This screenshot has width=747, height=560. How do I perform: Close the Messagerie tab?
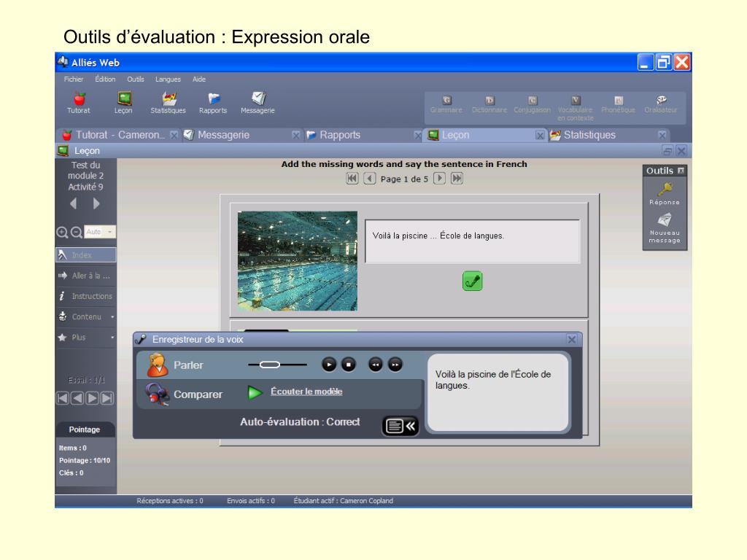(296, 136)
